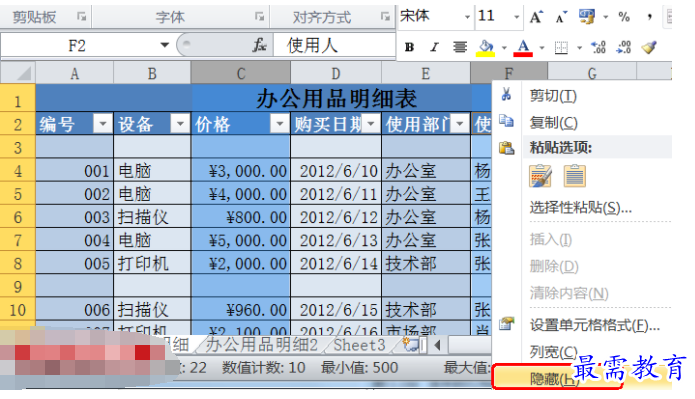Click the Select All corner button

(18, 73)
